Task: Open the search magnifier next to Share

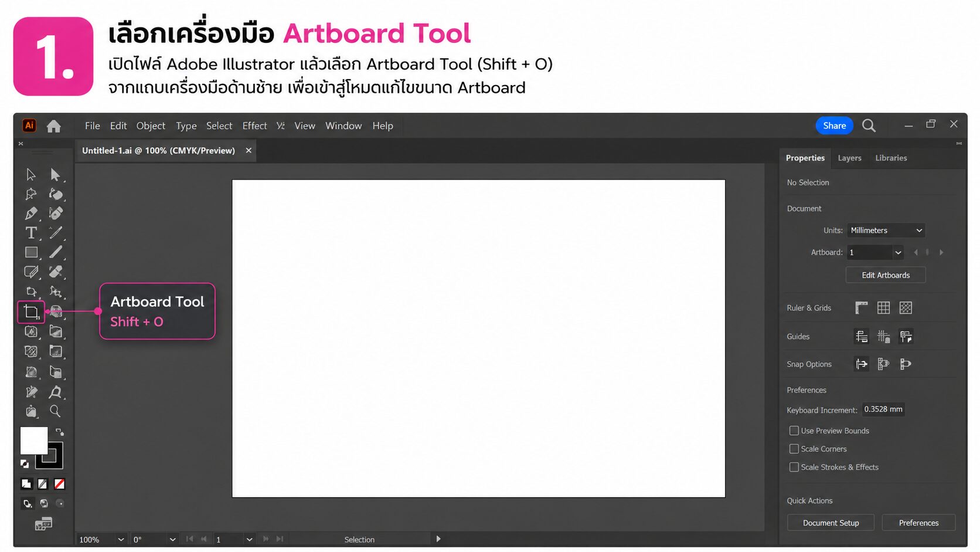Action: pyautogui.click(x=869, y=126)
